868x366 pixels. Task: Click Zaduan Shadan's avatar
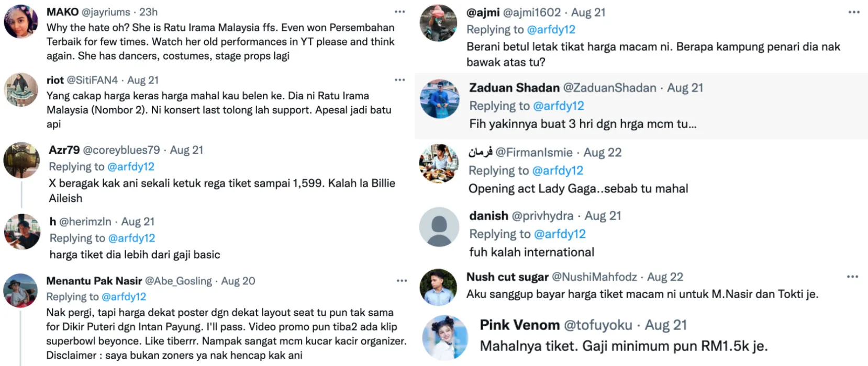tap(439, 99)
